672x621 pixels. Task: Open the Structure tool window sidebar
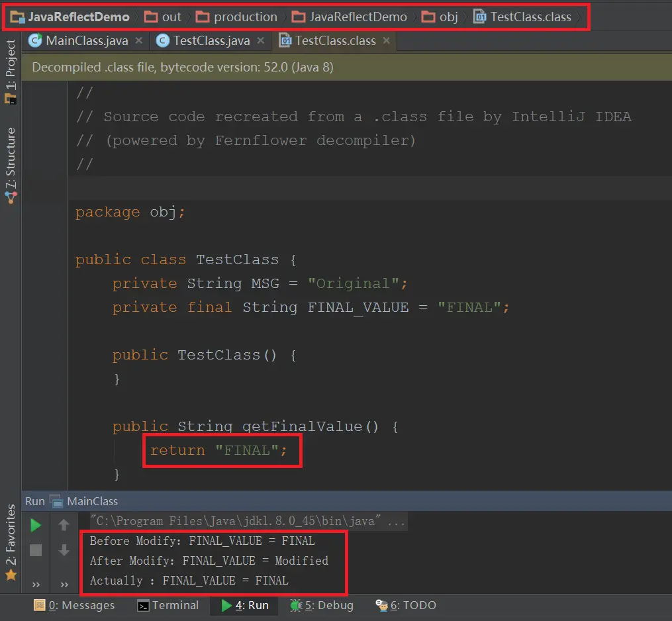[x=11, y=166]
